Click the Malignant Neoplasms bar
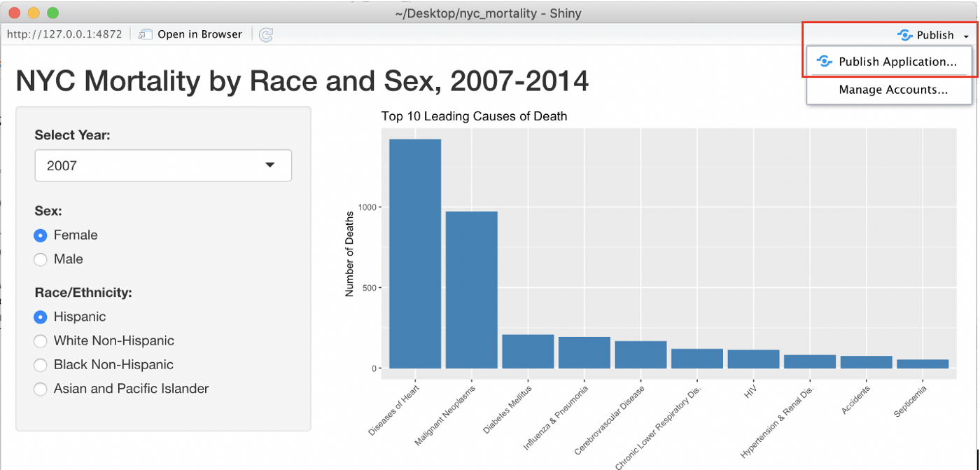 [472, 290]
